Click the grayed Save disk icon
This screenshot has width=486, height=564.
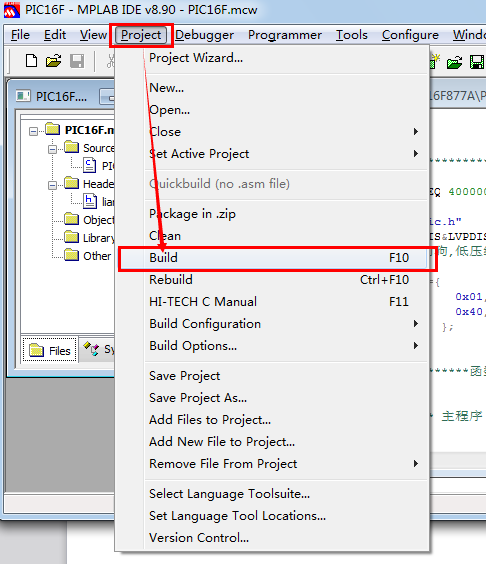pos(77,61)
